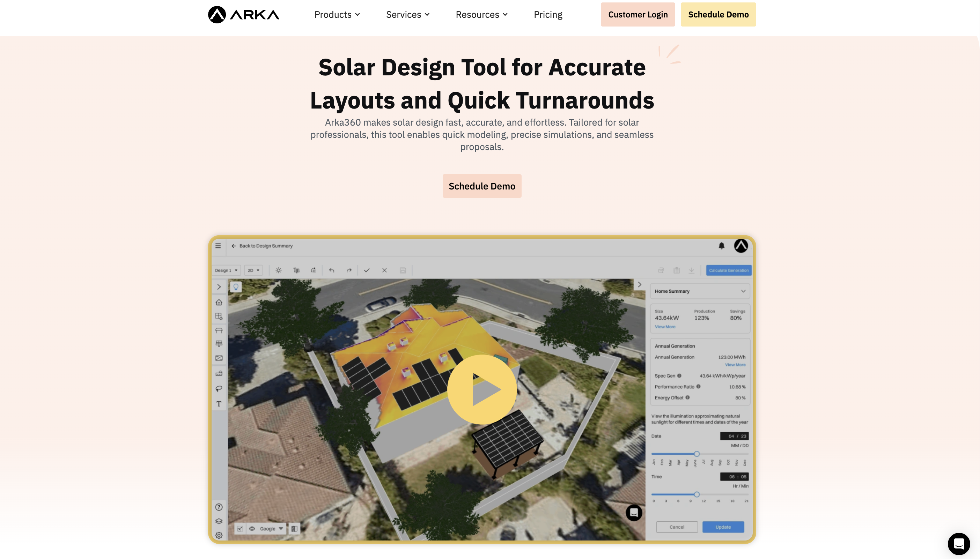Open the Pricing menu item
Viewport: 980px width, 559px height.
pos(547,15)
